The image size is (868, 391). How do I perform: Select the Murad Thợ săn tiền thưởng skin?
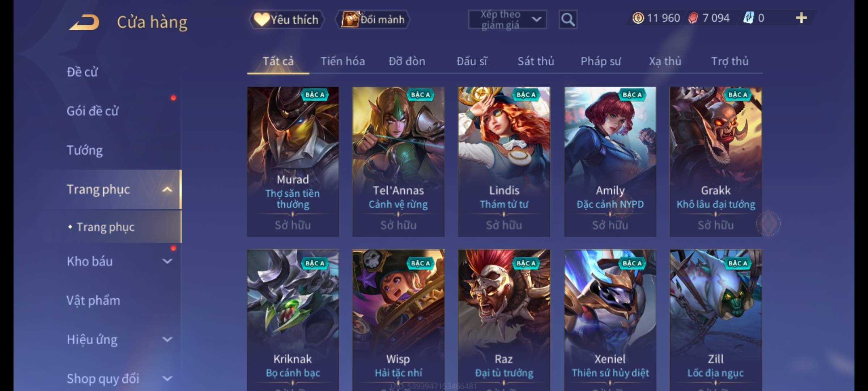[293, 161]
